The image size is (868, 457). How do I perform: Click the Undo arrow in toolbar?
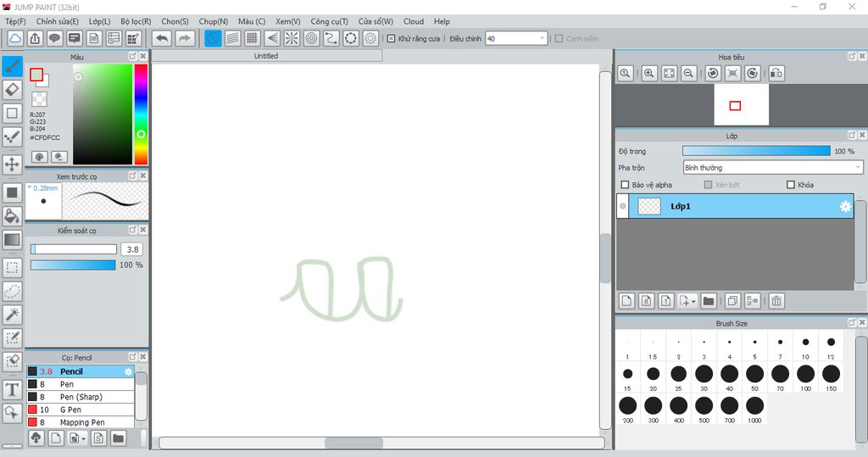[x=162, y=38]
